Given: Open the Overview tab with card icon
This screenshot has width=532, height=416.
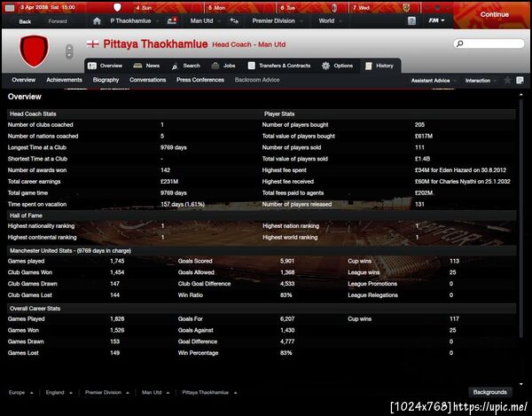Looking at the screenshot, I should coord(105,66).
